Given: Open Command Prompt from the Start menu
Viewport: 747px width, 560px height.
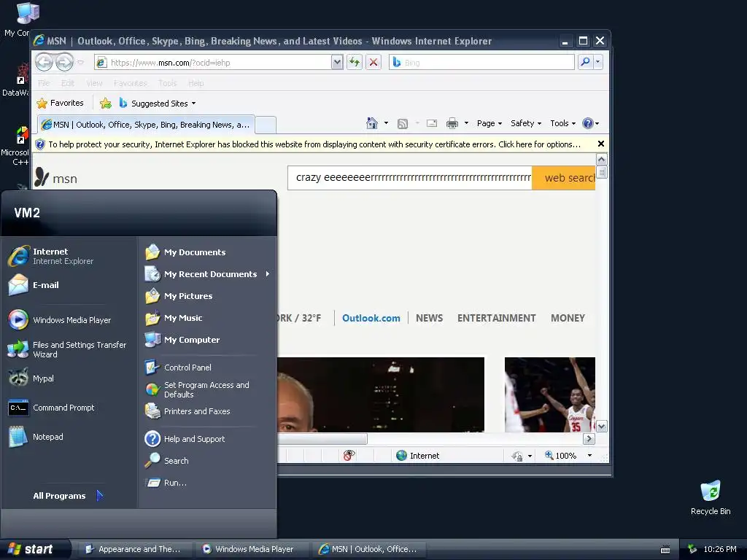Looking at the screenshot, I should [69, 408].
